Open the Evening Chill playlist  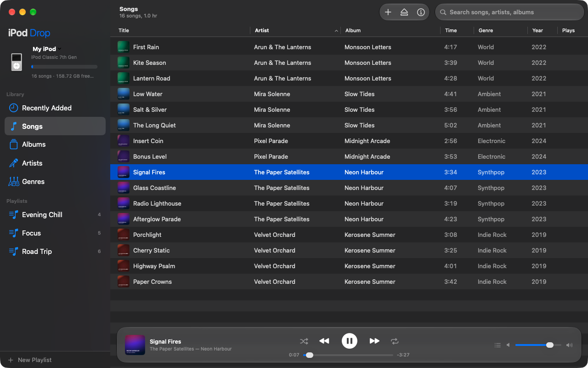pos(55,215)
